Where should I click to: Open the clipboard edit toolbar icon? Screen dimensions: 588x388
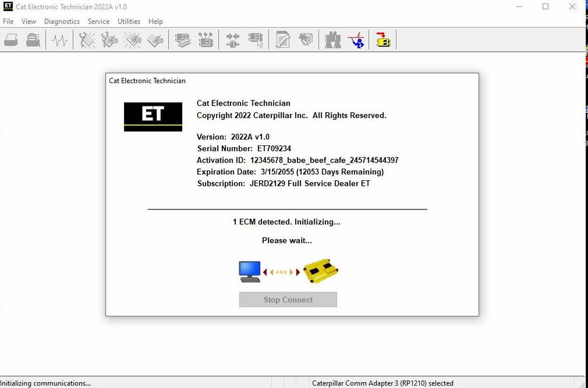pos(283,40)
